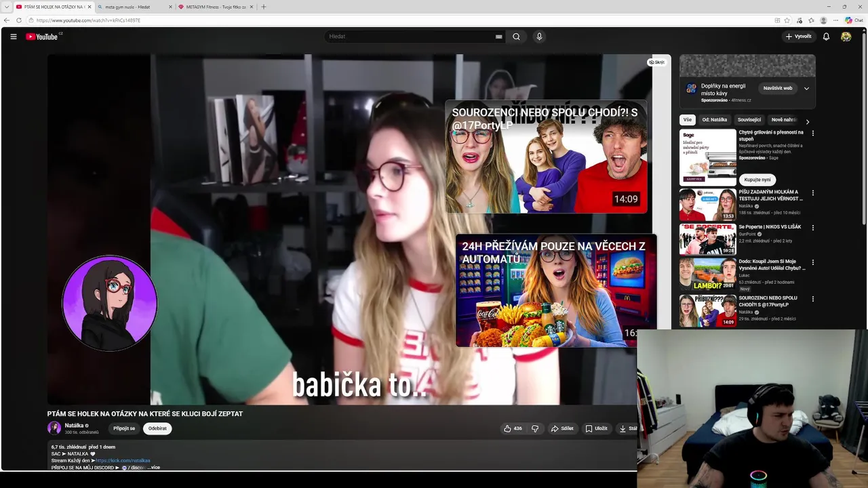This screenshot has height=488, width=868.
Task: Open the on-screen keyboard in search box
Action: (x=498, y=37)
